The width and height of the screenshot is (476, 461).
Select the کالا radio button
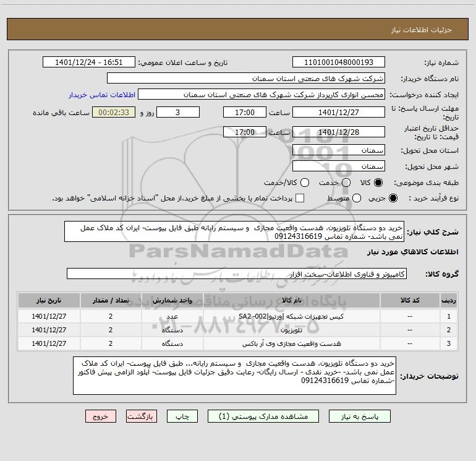(378, 183)
